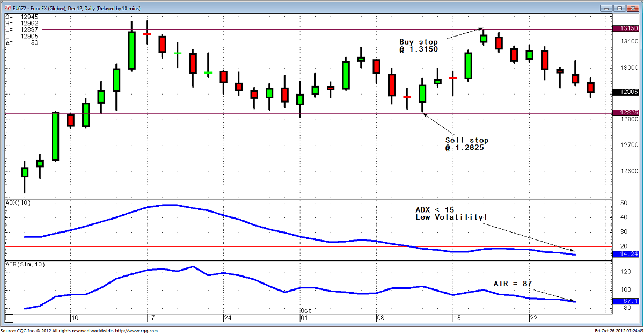Maximize the Euro FX chart window
Image resolution: width=644 pixels, height=334 pixels.
tap(619, 8)
